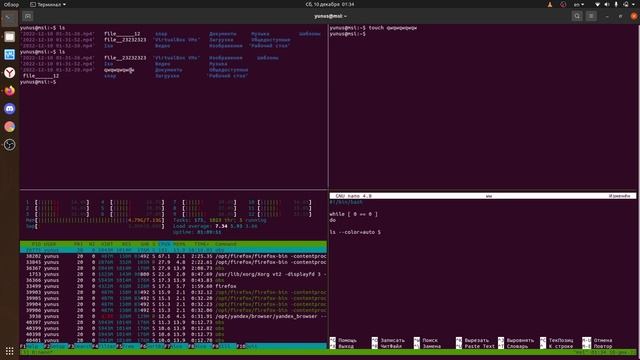Open the network status icon
Image resolution: width=640 pixels, height=360 pixels.
pos(598,4)
